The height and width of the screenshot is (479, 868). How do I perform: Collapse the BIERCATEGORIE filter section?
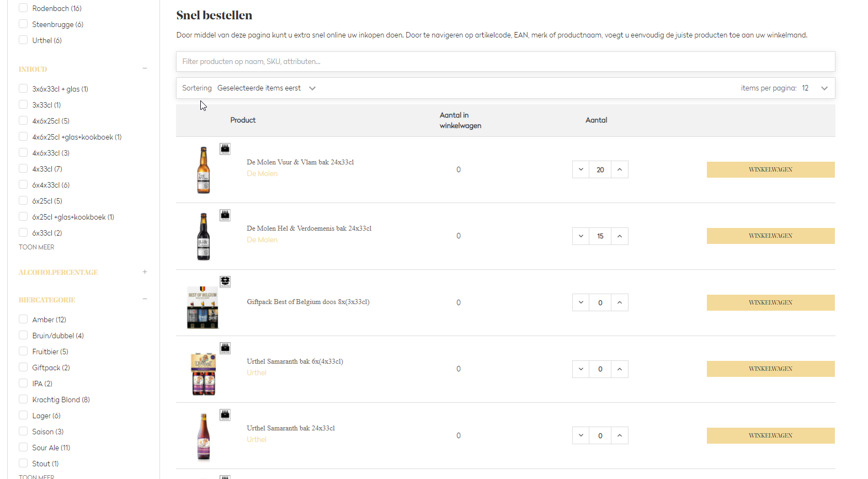pos(145,299)
